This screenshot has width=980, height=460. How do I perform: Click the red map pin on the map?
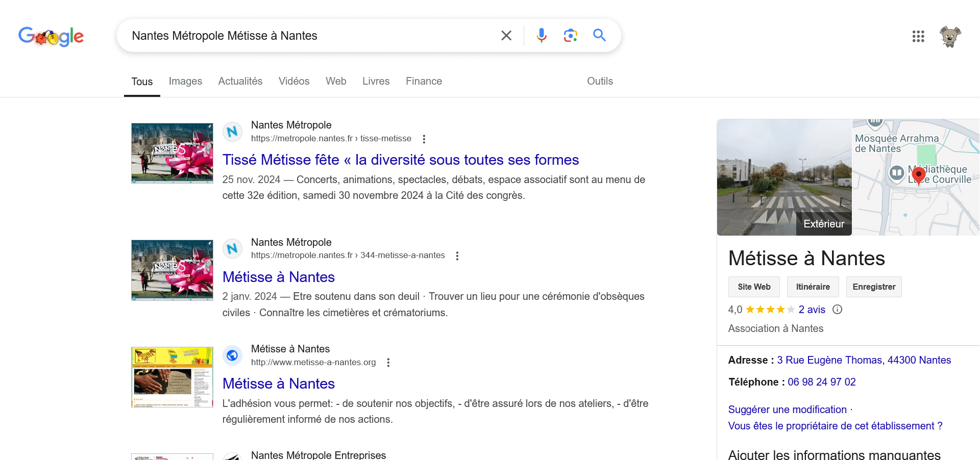click(x=918, y=176)
